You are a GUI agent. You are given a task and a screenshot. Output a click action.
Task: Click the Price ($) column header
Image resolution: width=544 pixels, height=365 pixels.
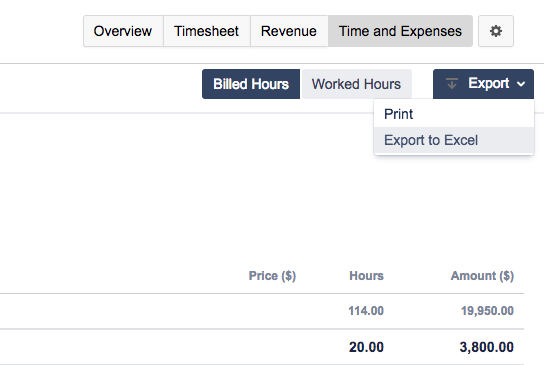click(272, 276)
